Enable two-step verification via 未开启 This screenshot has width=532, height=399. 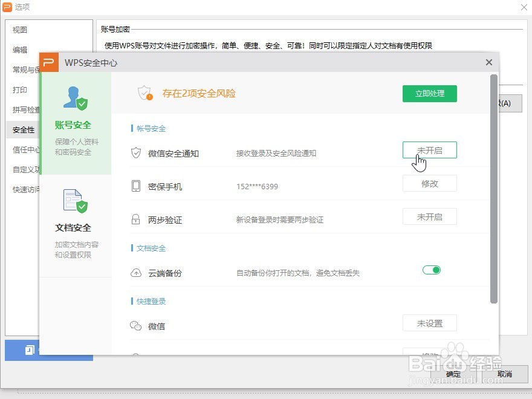(430, 216)
